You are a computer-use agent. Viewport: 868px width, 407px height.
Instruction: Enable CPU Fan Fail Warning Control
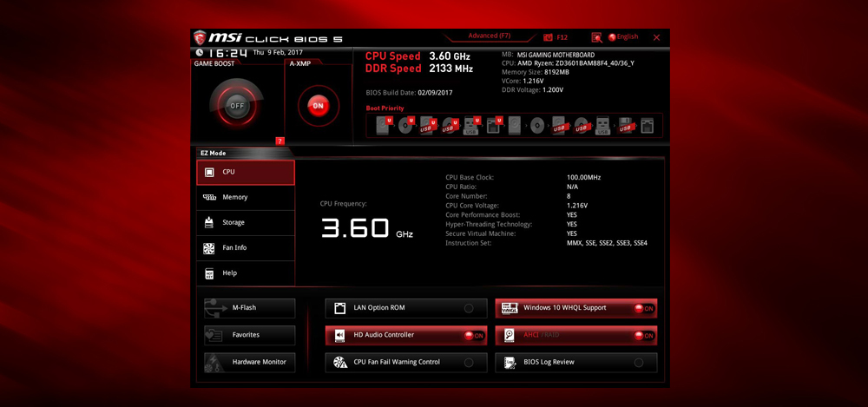pos(469,362)
